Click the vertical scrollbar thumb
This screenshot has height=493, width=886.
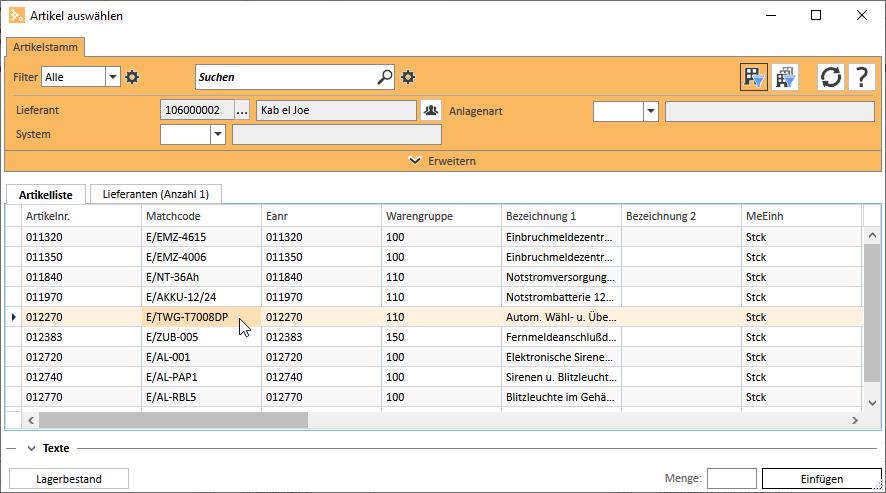click(872, 313)
